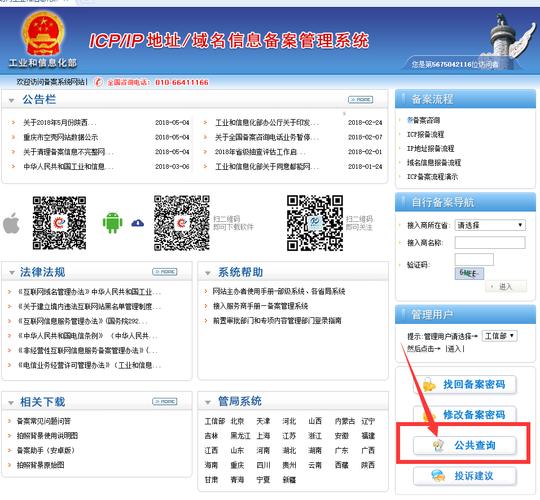
Task: Open the 关于全国备案咨询电话业务暂停 notice
Action: pyautogui.click(x=267, y=137)
